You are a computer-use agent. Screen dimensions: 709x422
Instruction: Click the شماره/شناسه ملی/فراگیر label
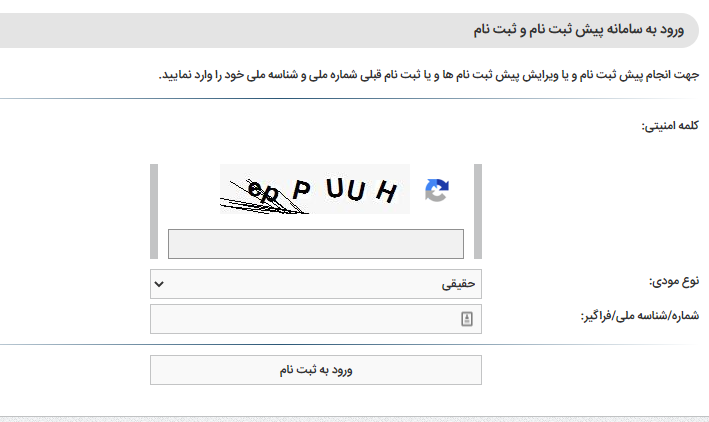pyautogui.click(x=640, y=316)
